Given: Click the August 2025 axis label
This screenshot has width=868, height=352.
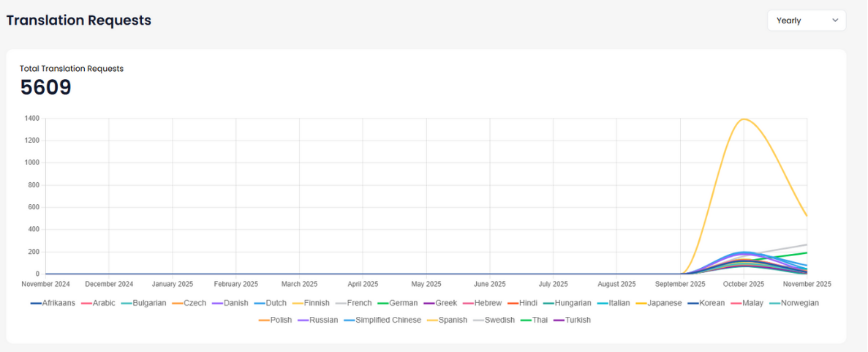Looking at the screenshot, I should pyautogui.click(x=616, y=284).
